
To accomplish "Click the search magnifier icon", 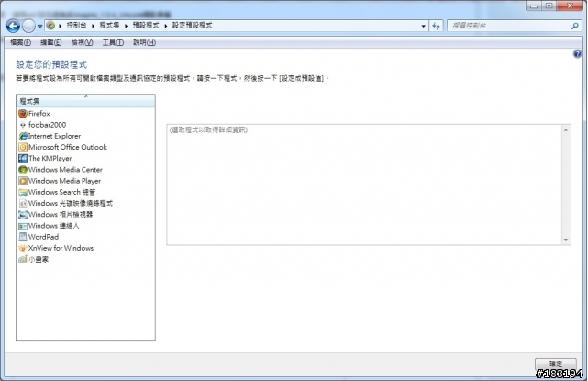I will click(575, 26).
